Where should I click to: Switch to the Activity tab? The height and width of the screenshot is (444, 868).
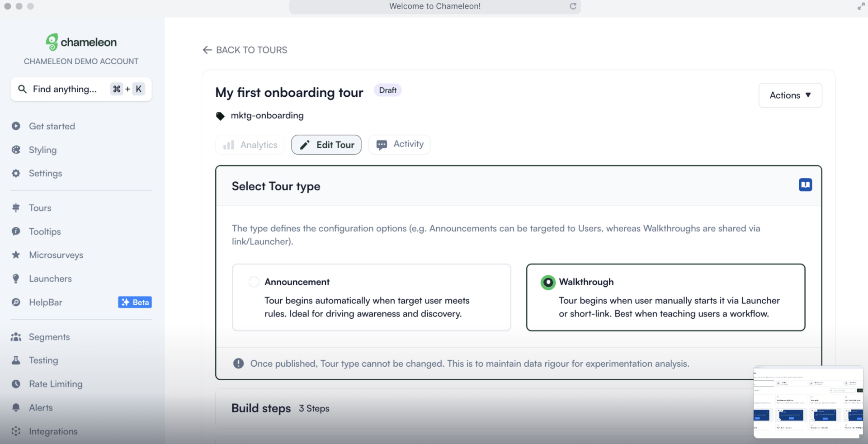399,145
